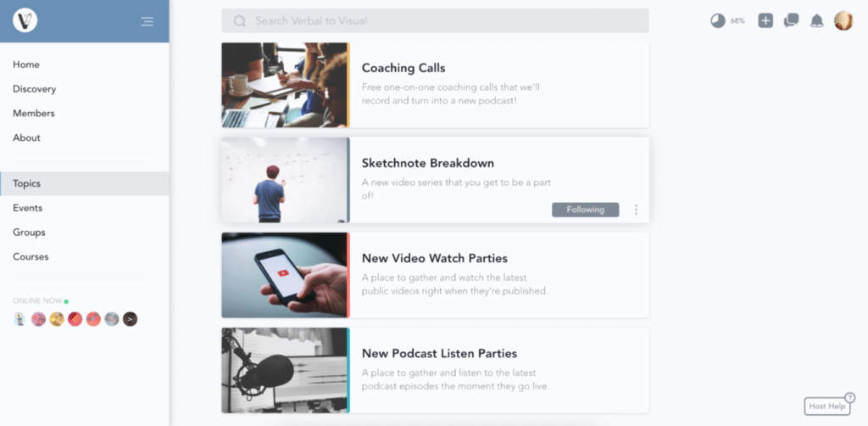Collapse sidebar with the hamburger menu icon
Image resolution: width=868 pixels, height=426 pixels.
click(147, 21)
